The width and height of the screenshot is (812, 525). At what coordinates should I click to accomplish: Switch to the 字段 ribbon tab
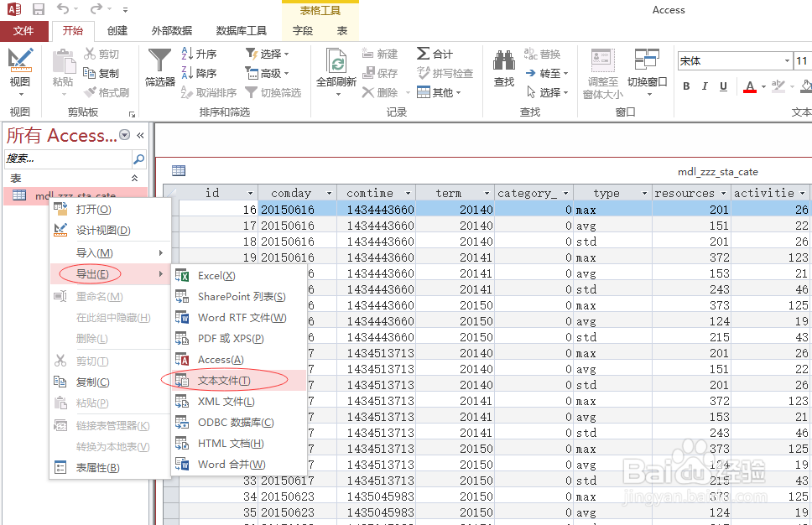[303, 31]
